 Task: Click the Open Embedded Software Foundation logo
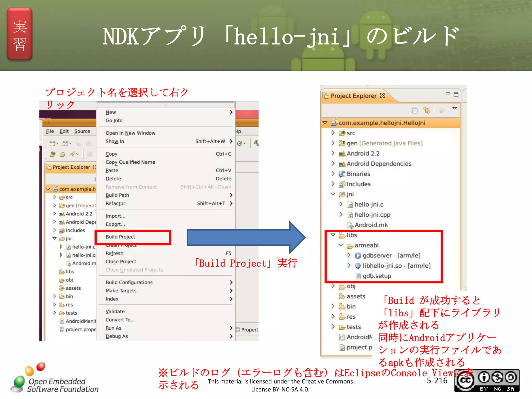(54, 378)
